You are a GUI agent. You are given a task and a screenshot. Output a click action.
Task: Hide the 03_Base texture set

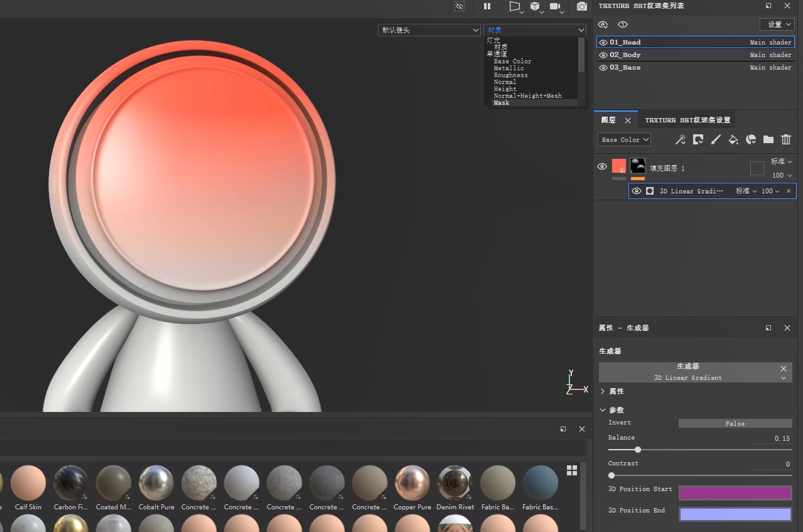(x=603, y=68)
